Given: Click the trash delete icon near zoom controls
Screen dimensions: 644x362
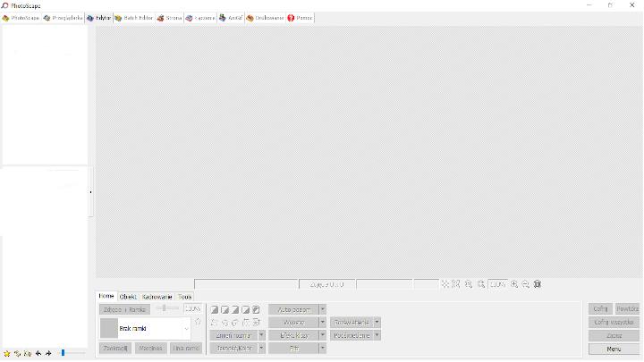Looking at the screenshot, I should (x=538, y=284).
